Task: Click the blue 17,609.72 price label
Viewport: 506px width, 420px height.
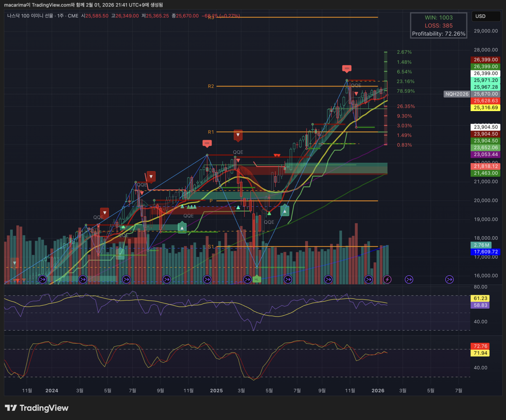Action: point(485,252)
